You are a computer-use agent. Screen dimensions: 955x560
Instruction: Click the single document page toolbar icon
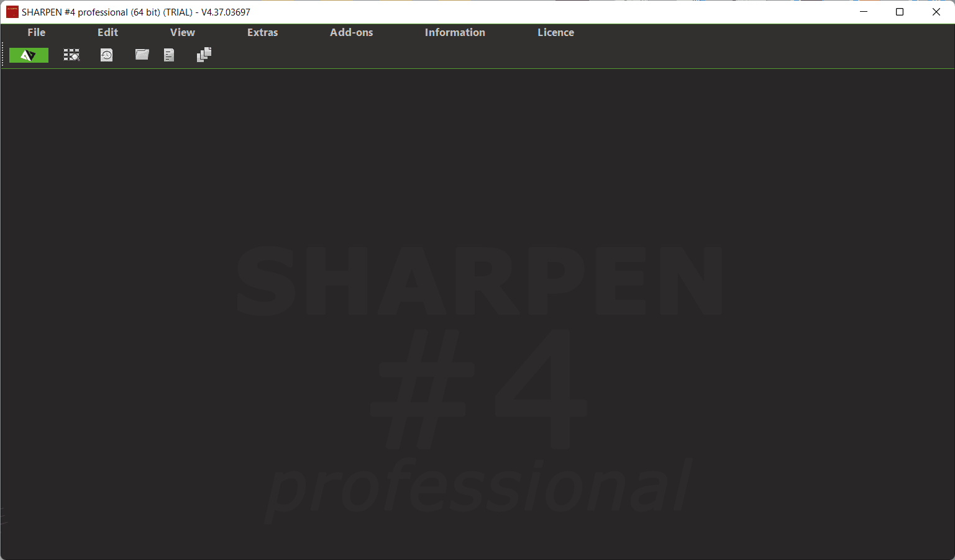pyautogui.click(x=169, y=55)
